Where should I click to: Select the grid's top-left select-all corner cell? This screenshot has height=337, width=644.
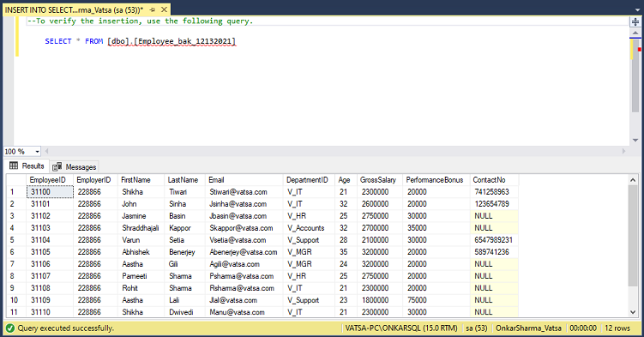[16, 180]
